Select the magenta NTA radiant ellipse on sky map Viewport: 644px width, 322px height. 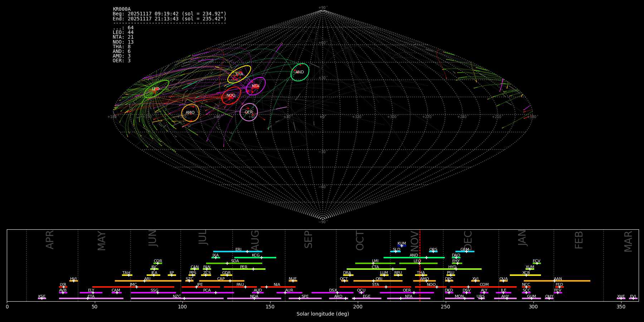pos(255,86)
